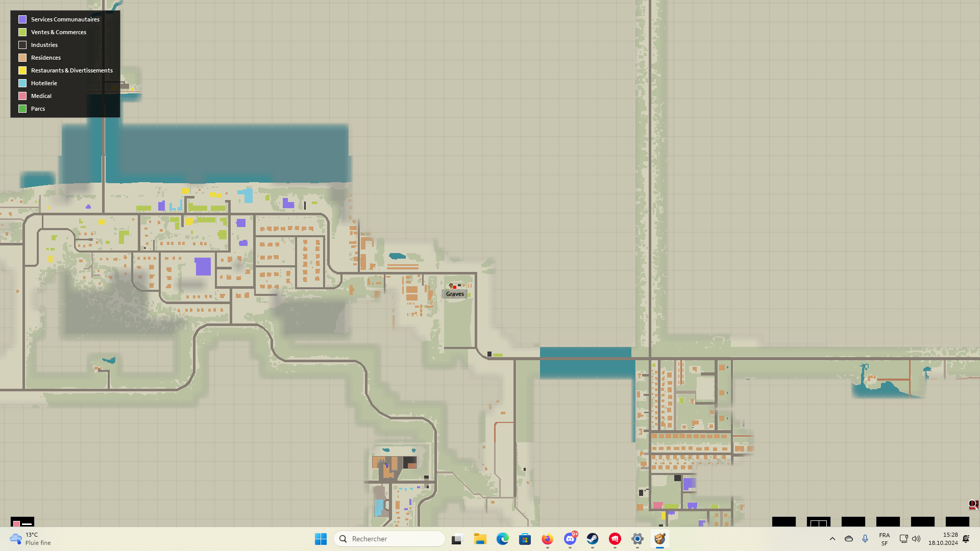Open Task View from the taskbar
Viewport: 980px width, 551px height.
[x=457, y=539]
